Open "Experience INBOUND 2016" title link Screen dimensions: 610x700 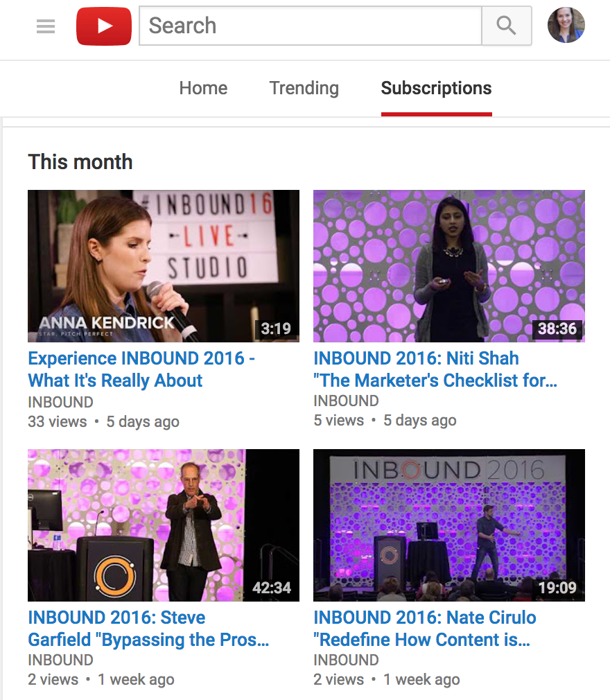point(141,369)
